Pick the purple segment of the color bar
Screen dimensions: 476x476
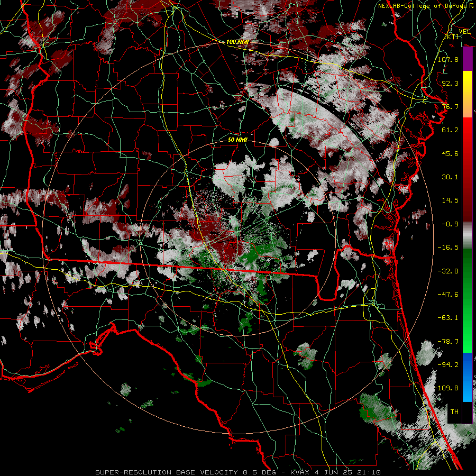click(467, 59)
